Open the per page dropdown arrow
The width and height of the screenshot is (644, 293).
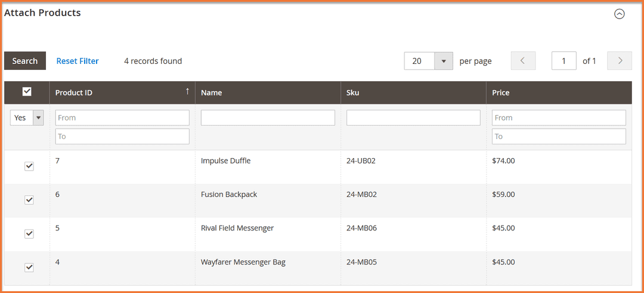tap(444, 61)
